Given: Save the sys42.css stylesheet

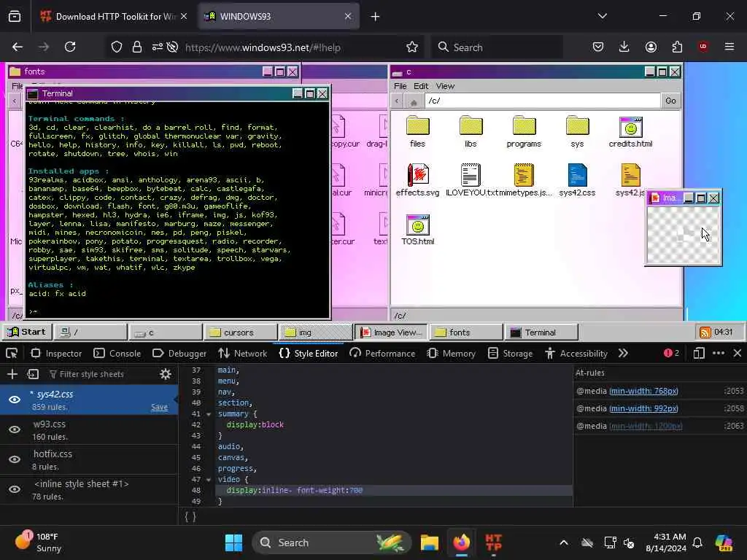Looking at the screenshot, I should pyautogui.click(x=159, y=407).
